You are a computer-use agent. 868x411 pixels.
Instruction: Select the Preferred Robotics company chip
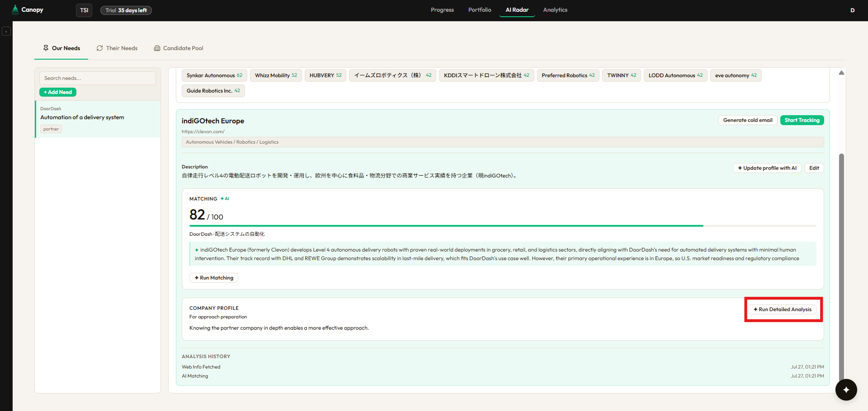[568, 75]
